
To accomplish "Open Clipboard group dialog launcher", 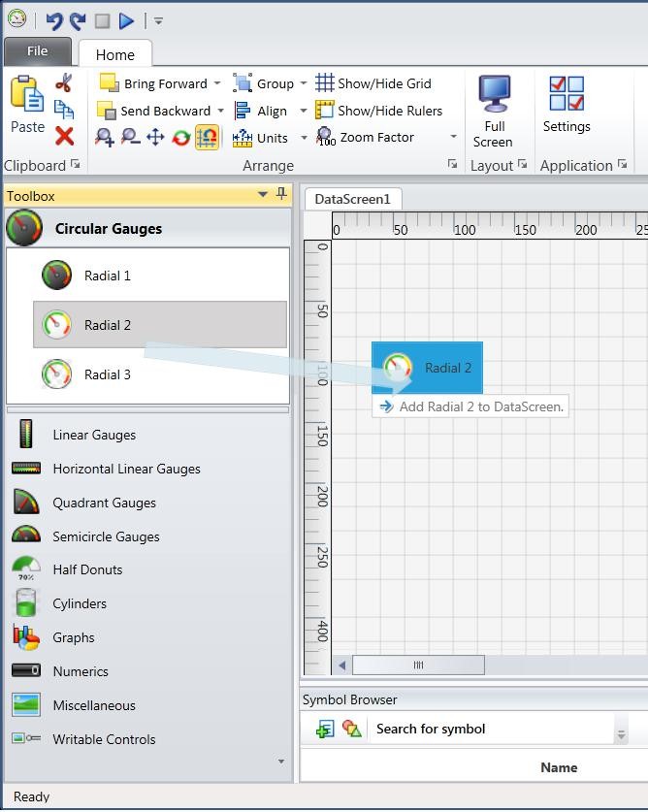I will [76, 164].
